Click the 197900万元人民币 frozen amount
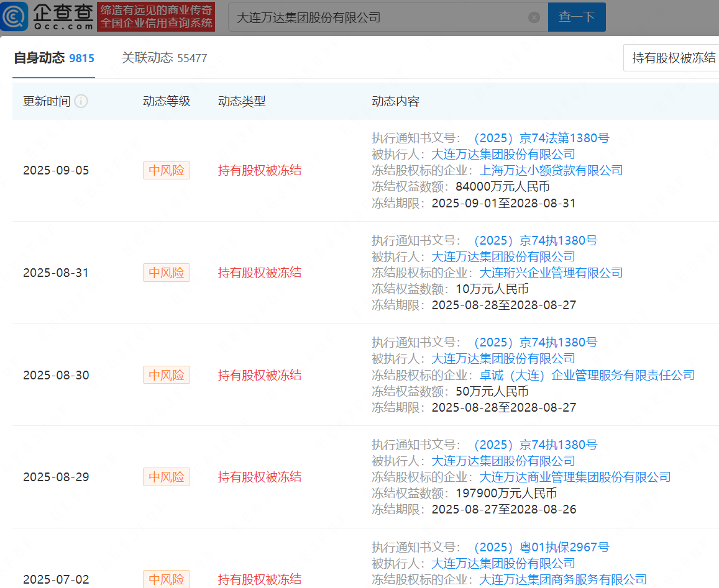 point(506,493)
